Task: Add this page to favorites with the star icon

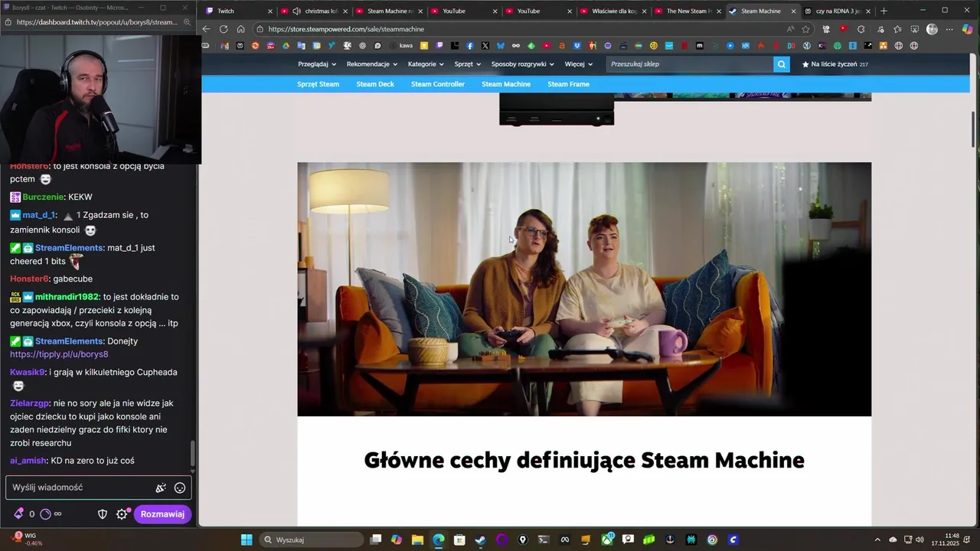Action: 805,29
